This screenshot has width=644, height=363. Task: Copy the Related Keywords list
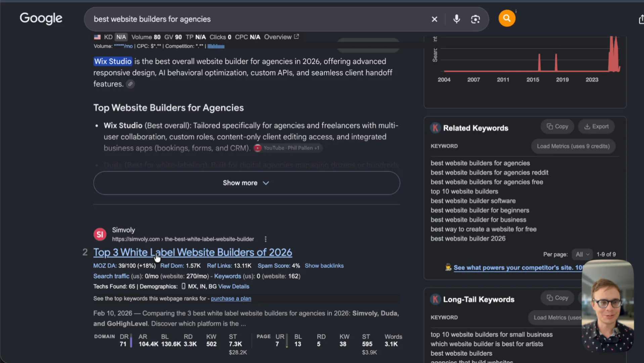click(557, 126)
